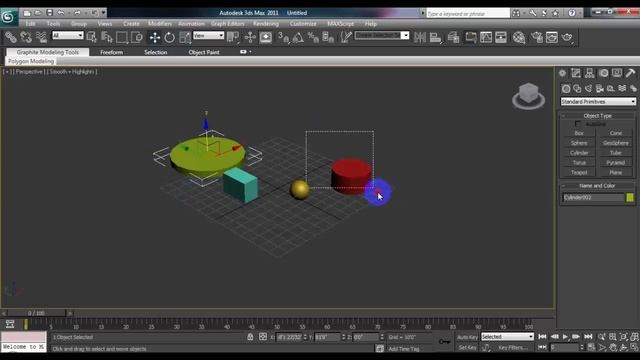This screenshot has width=640, height=360.
Task: Open the ribbon options dropdown arrow
Action: 250,52
